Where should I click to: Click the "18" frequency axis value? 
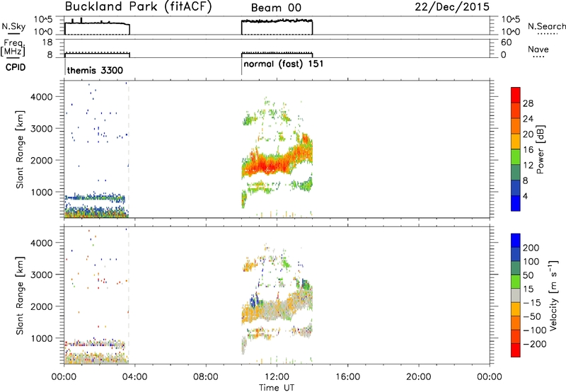[x=47, y=42]
